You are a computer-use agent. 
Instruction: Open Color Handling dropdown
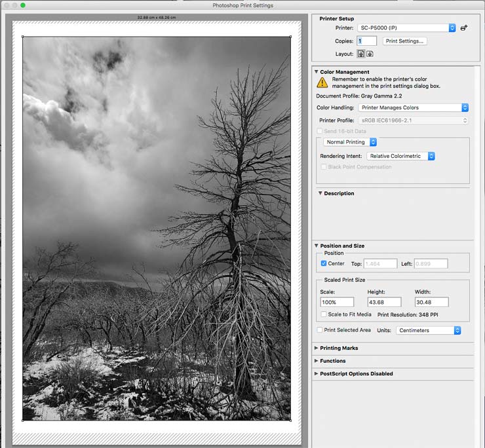[414, 107]
